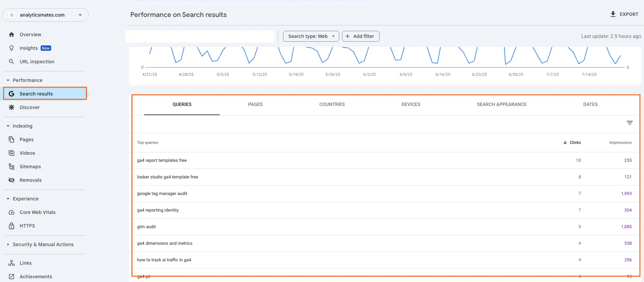Switch to the Pages tab
Image resolution: width=644 pixels, height=282 pixels.
coord(255,105)
